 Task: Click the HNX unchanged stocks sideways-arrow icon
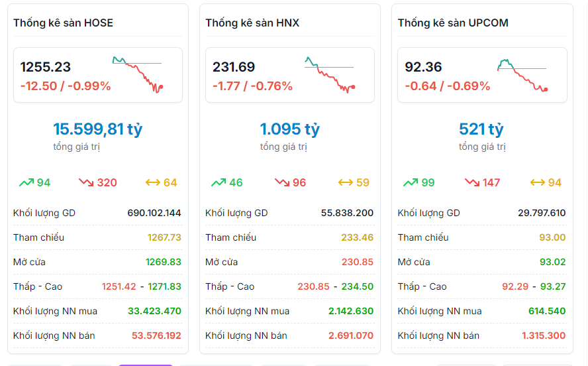click(x=345, y=182)
